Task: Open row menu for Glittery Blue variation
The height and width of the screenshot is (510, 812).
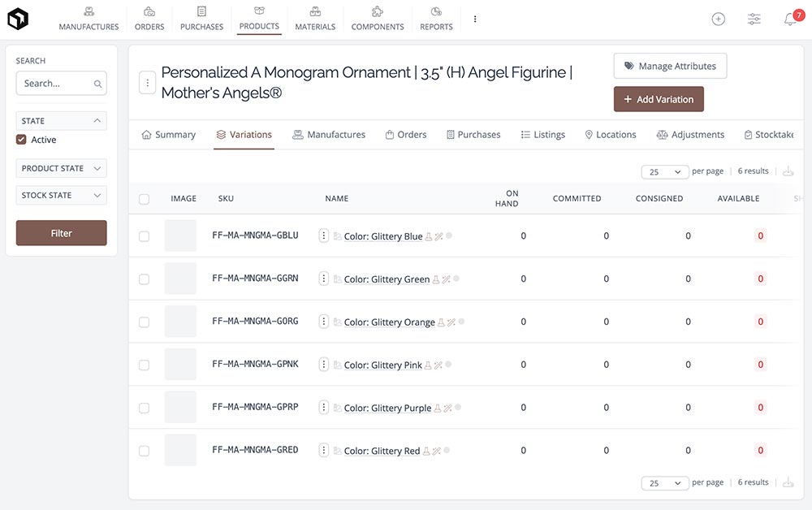Action: (x=324, y=236)
